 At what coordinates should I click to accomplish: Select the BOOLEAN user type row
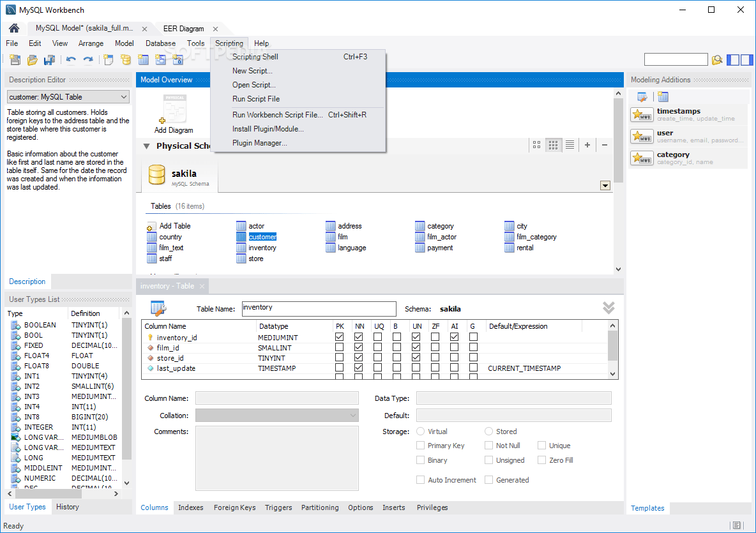pos(64,326)
